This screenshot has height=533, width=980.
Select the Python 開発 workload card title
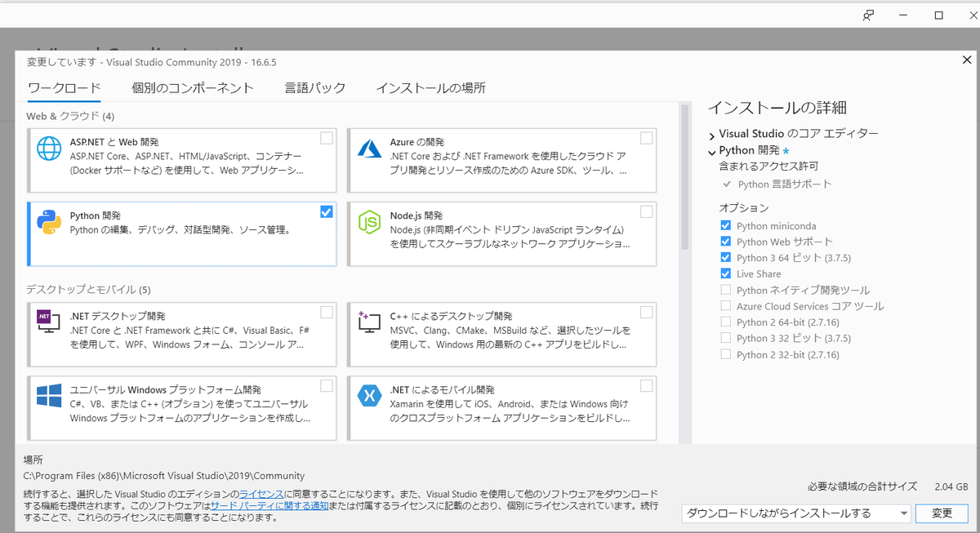96,216
